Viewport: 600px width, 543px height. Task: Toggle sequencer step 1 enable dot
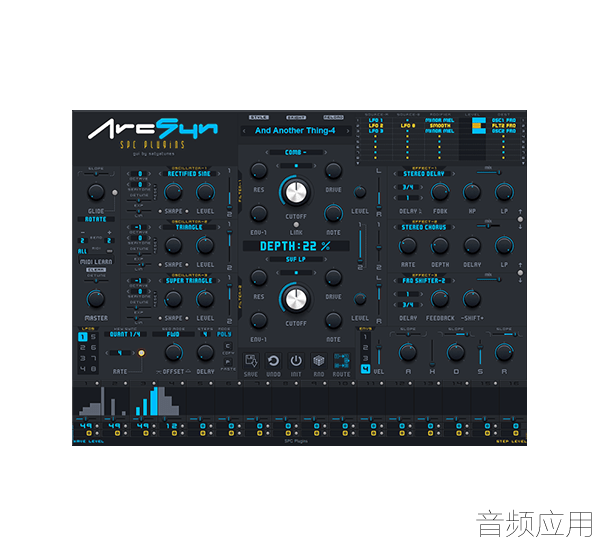[97, 383]
